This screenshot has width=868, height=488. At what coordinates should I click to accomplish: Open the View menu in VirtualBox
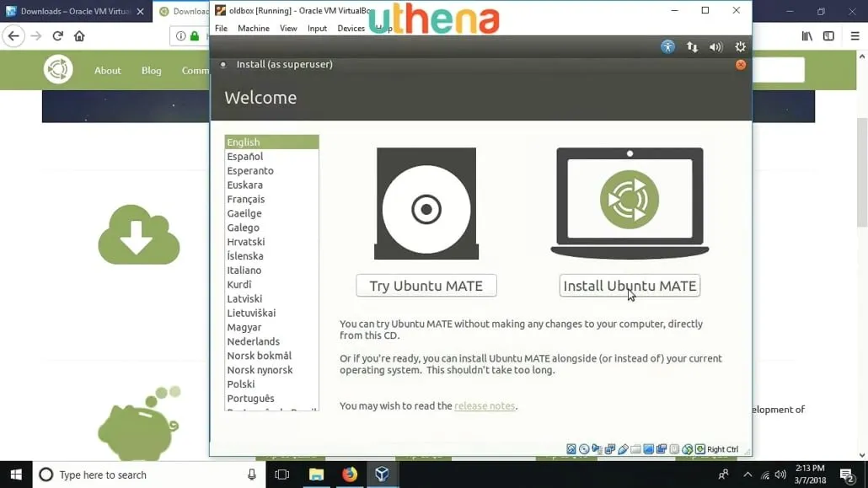click(288, 29)
